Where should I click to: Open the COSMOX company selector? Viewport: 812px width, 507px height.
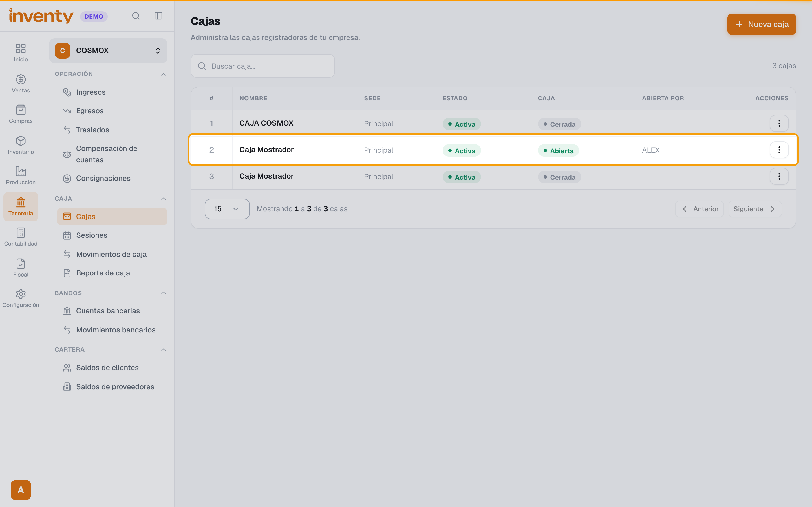tap(108, 51)
